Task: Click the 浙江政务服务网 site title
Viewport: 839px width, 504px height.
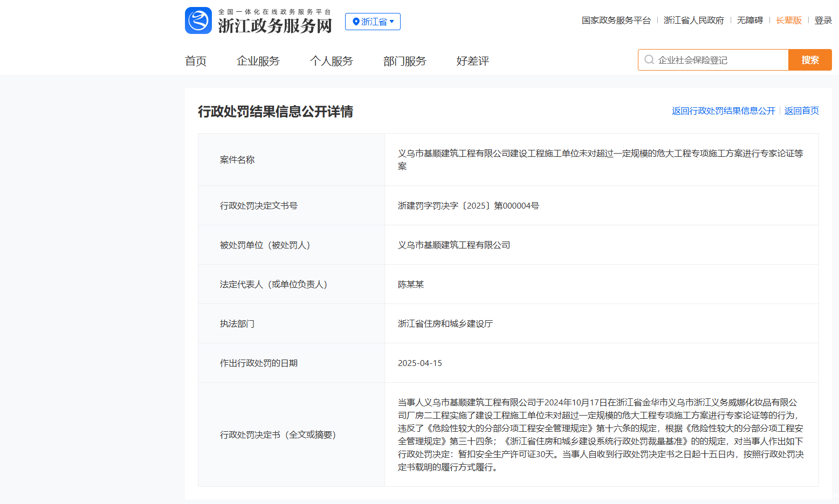Action: click(275, 25)
